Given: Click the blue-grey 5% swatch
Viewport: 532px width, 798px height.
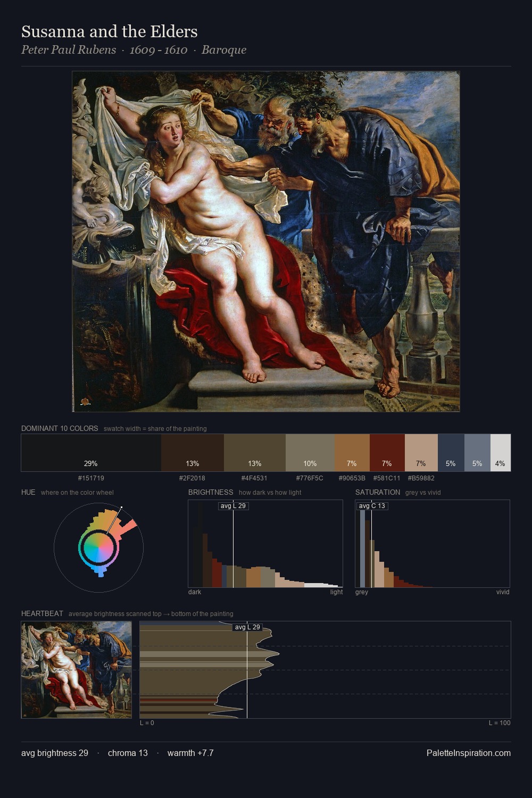Looking at the screenshot, I should 477,453.
